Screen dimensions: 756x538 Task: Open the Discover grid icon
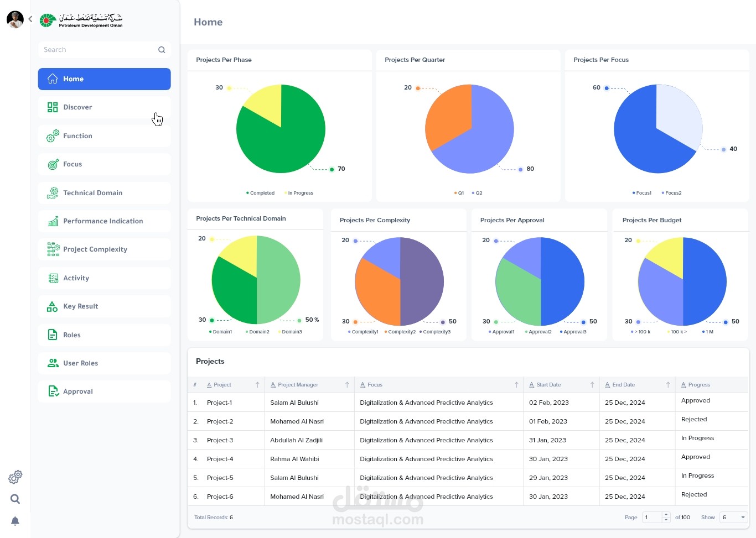pos(53,107)
